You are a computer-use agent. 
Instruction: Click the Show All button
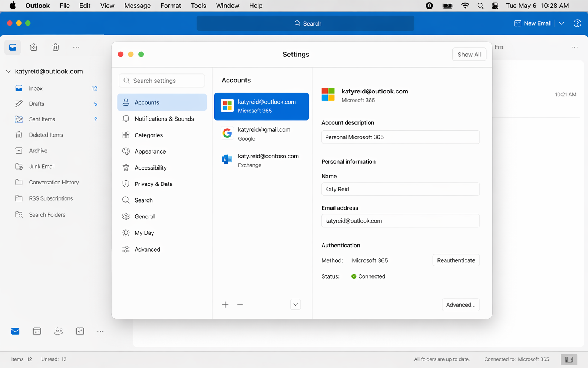point(469,55)
